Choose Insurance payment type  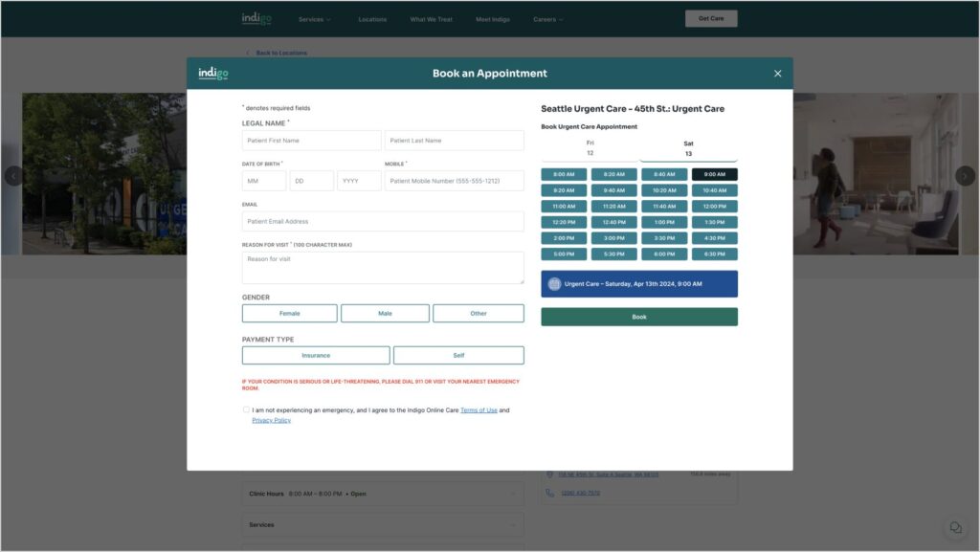(316, 355)
